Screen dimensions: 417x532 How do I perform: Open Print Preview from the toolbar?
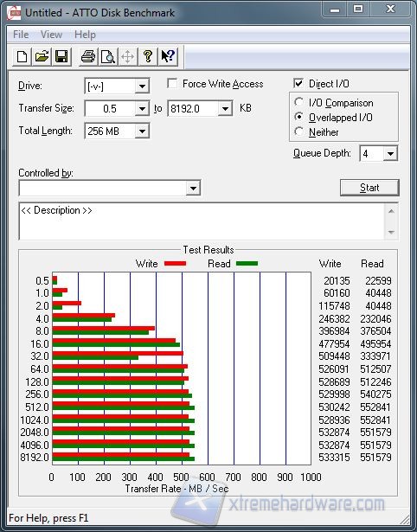click(x=108, y=57)
